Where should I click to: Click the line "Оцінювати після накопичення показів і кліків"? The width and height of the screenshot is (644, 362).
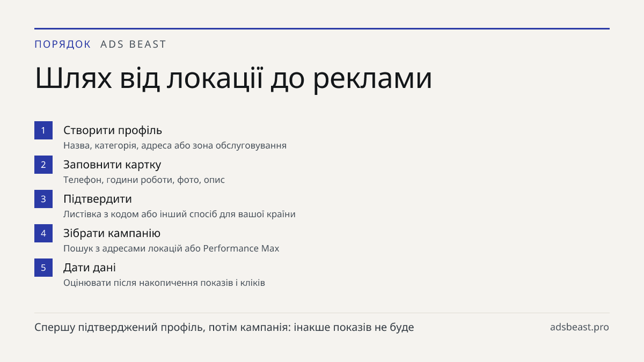tap(164, 283)
